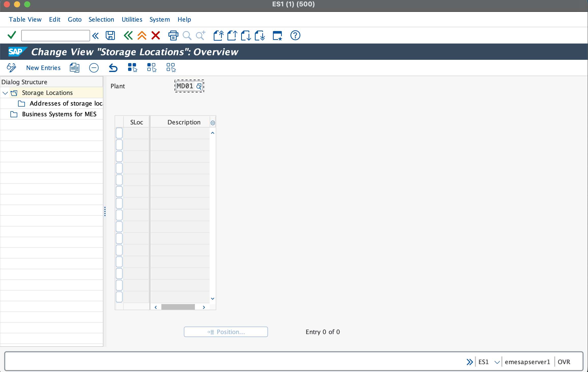Click table scroll-left arrow

[x=156, y=307]
